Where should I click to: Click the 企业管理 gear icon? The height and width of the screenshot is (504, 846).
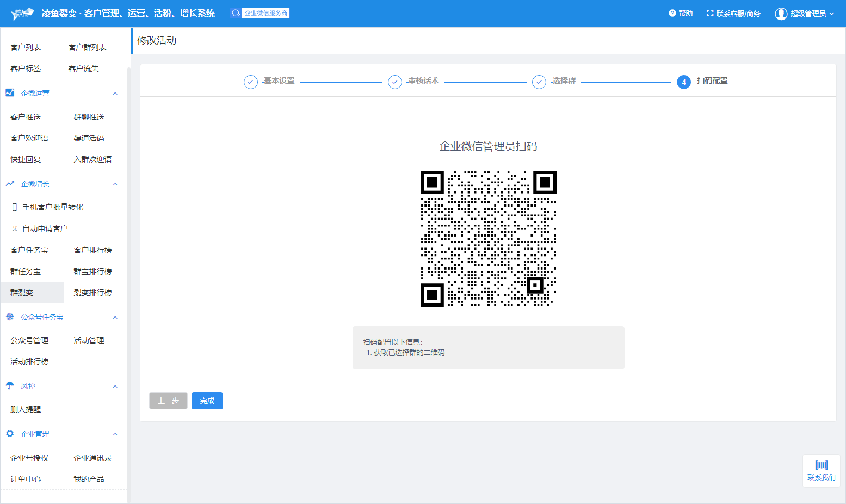(10, 434)
